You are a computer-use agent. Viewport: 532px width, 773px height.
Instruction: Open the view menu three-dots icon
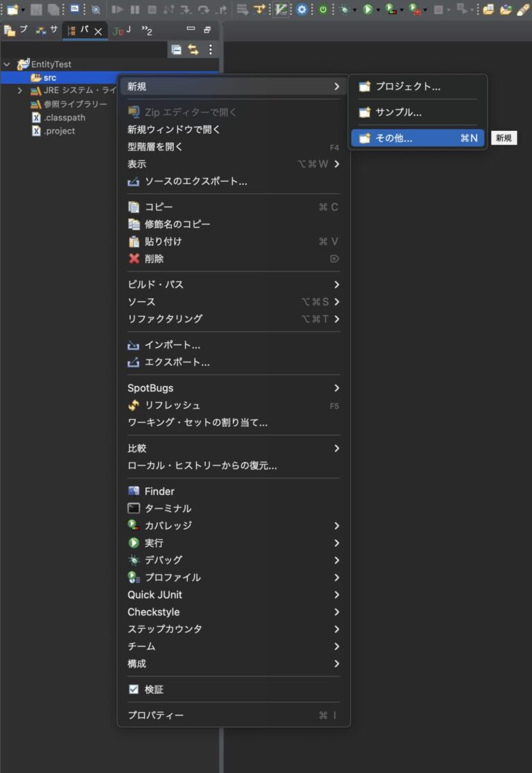coord(211,49)
